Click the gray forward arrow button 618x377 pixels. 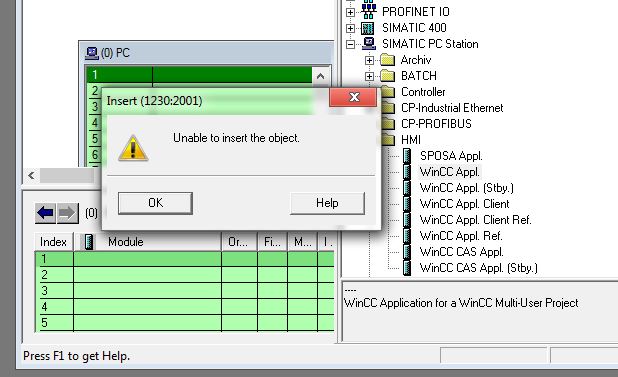[x=67, y=213]
